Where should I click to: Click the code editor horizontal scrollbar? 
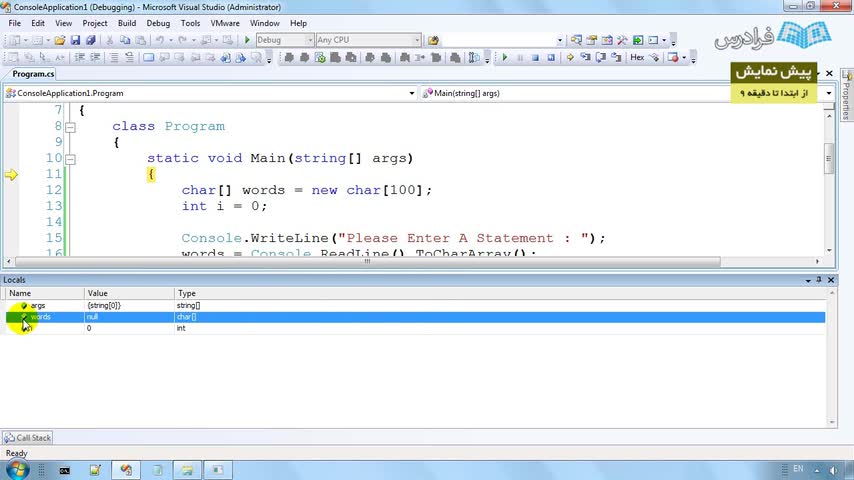point(368,262)
